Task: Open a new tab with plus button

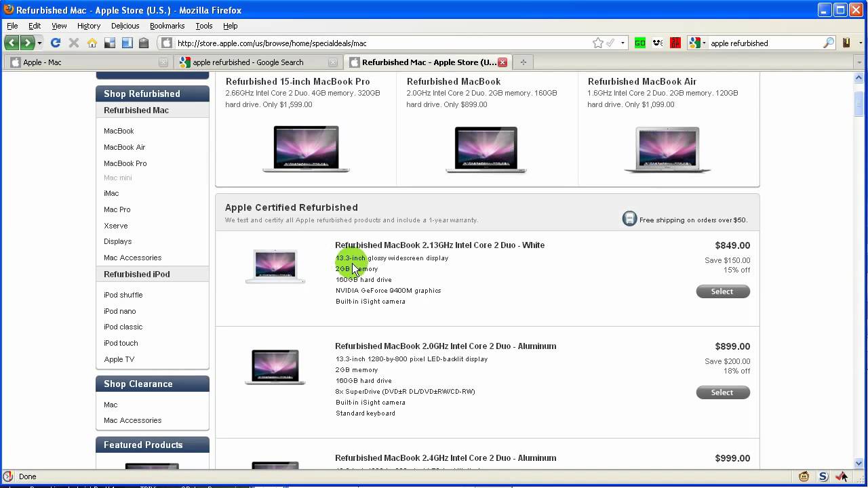Action: [523, 62]
